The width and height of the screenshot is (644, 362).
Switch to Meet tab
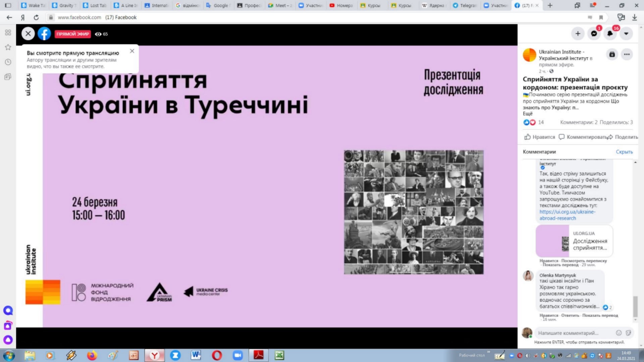point(280,5)
